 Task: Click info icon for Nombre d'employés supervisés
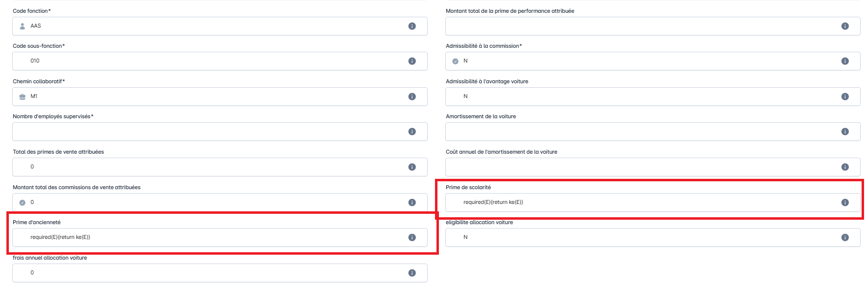pos(412,132)
